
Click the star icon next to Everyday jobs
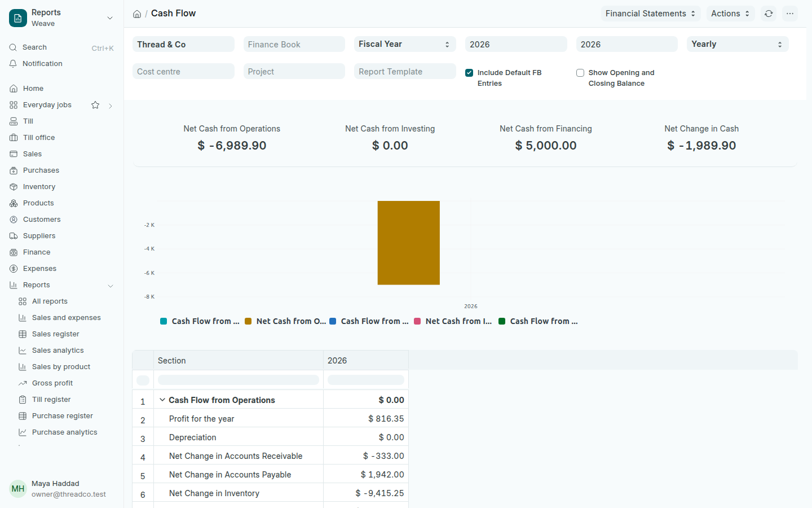(x=95, y=105)
